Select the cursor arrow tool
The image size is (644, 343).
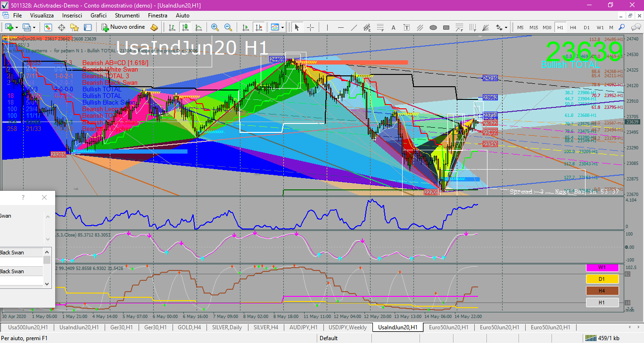click(x=297, y=27)
